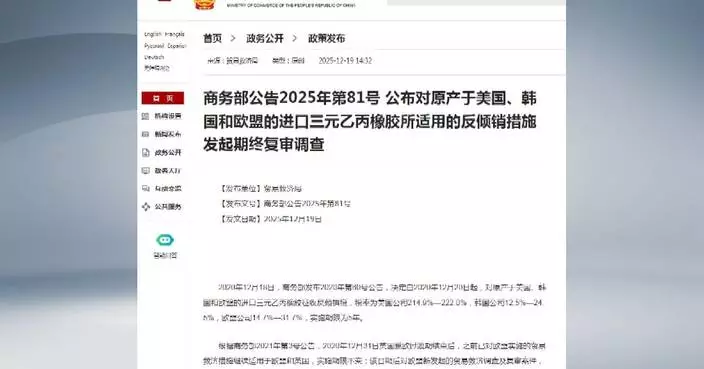
Task: Click the 【发文日期】 2025年12月19日 line
Action: coord(271,219)
